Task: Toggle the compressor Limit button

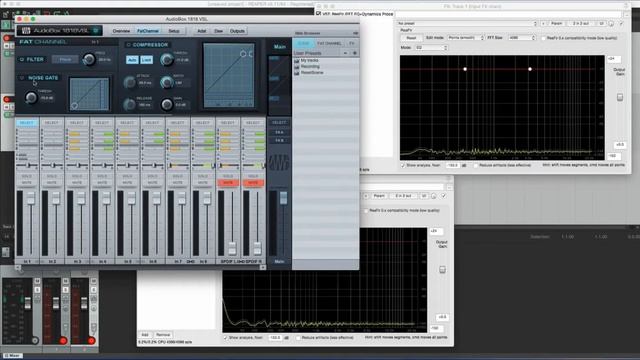Action: (x=147, y=60)
